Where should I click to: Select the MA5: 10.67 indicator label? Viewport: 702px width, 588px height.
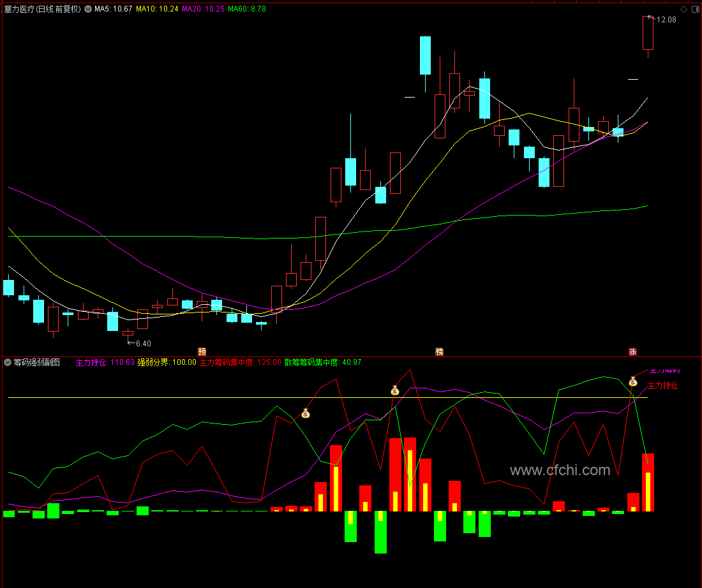[113, 9]
